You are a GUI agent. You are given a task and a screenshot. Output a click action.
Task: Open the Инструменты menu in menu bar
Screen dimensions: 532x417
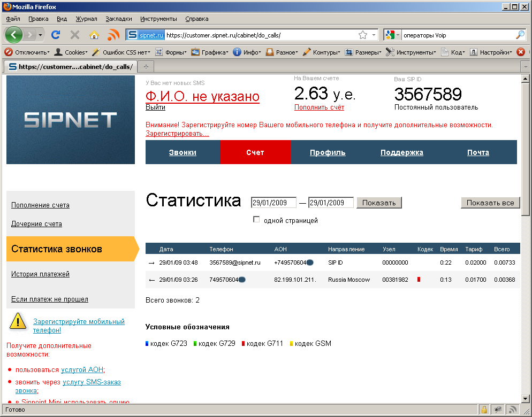158,19
